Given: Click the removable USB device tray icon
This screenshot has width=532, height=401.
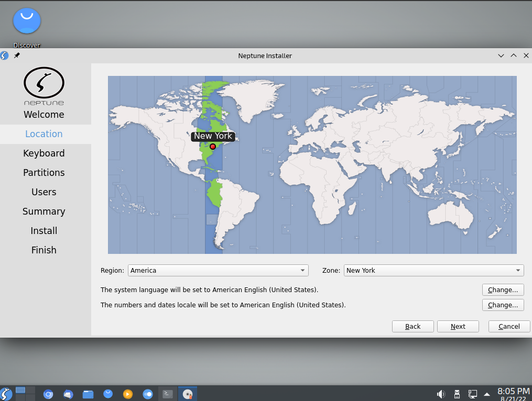Looking at the screenshot, I should point(457,394).
